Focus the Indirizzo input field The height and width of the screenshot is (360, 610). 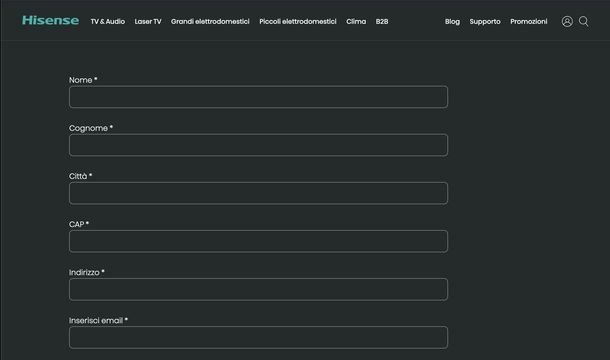[x=258, y=290]
